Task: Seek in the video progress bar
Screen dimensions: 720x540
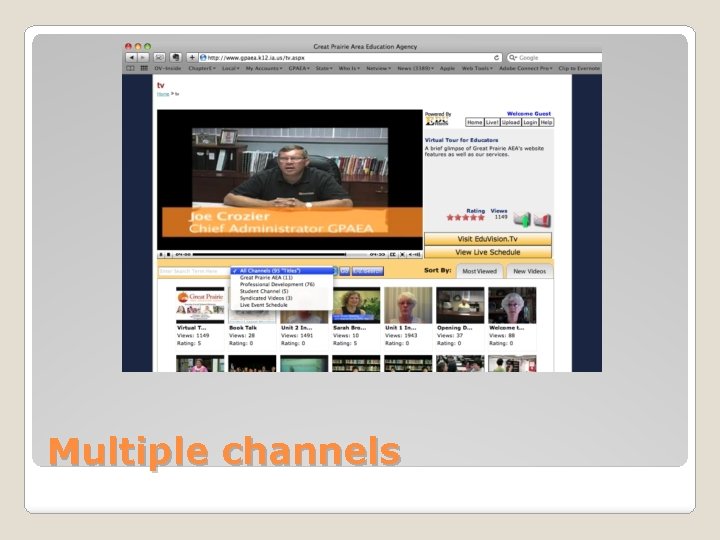Action: pyautogui.click(x=280, y=254)
